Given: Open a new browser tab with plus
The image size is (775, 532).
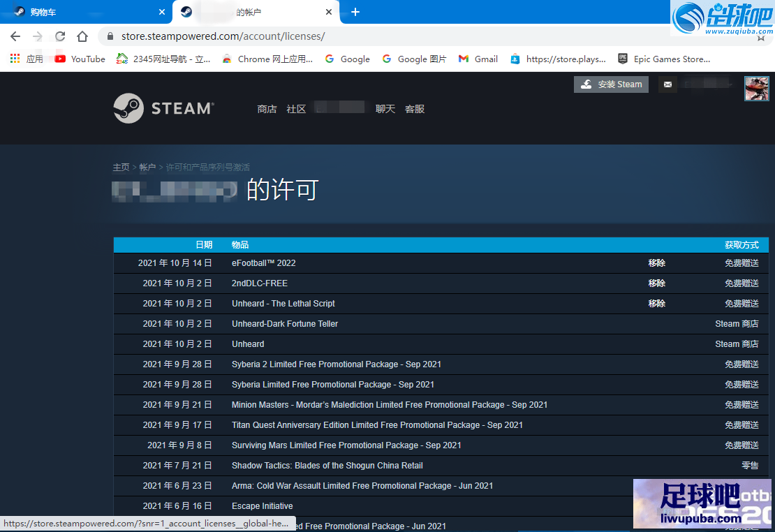Looking at the screenshot, I should pos(355,12).
